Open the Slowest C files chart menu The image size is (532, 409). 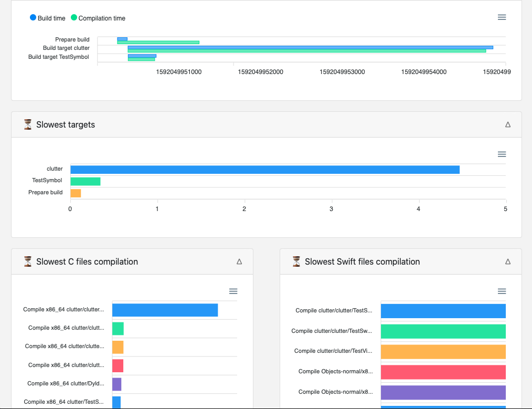click(x=233, y=291)
